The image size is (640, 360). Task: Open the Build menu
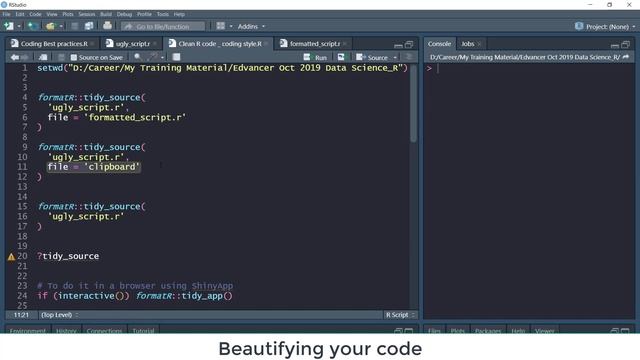point(106,14)
